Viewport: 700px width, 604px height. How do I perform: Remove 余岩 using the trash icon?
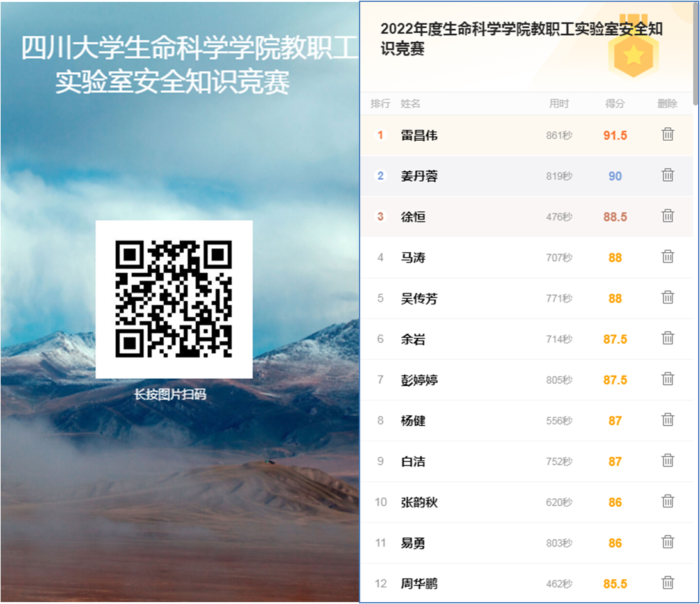(667, 338)
